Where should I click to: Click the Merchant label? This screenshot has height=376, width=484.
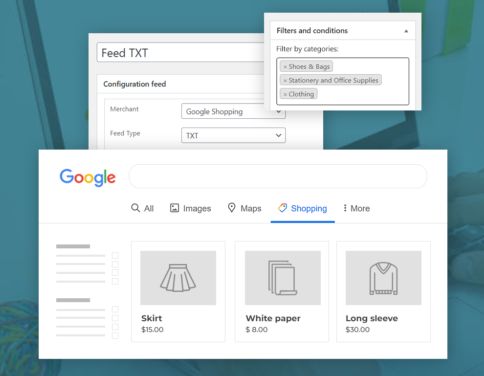click(124, 109)
